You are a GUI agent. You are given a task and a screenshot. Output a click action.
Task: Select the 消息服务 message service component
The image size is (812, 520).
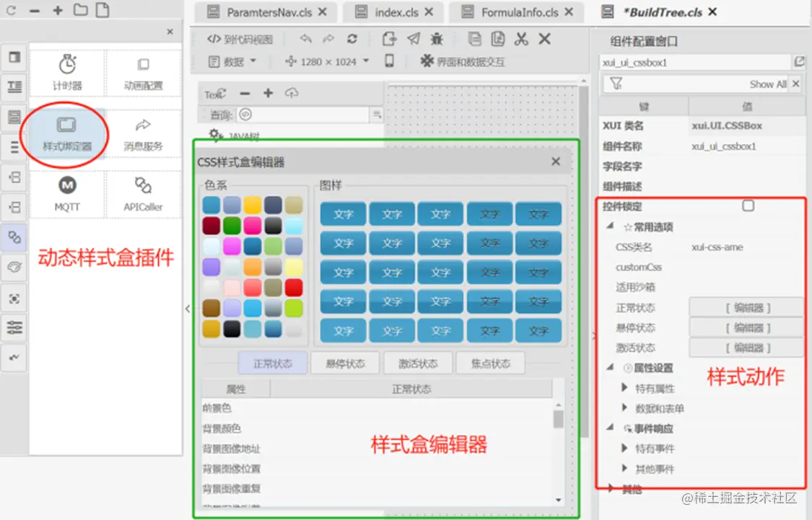(144, 133)
